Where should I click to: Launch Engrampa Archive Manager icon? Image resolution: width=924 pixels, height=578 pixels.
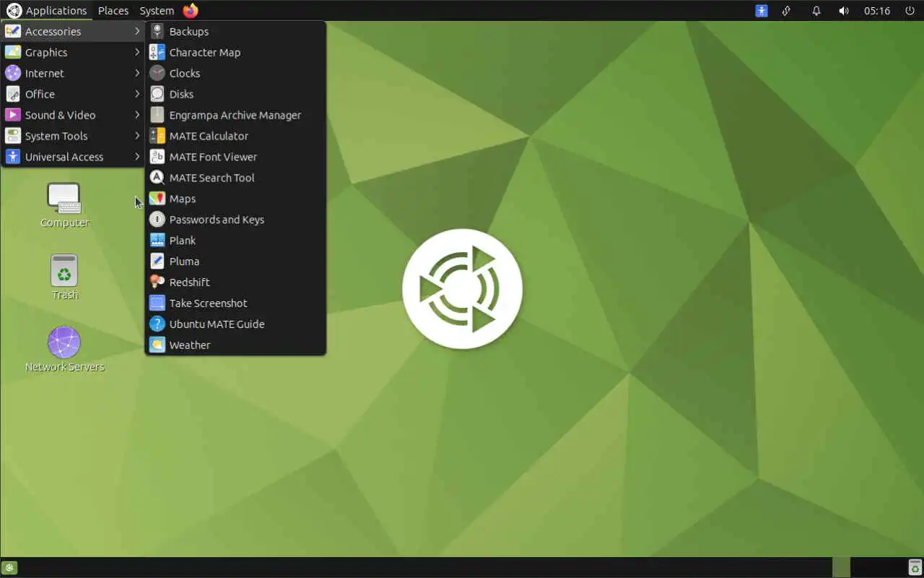click(x=157, y=116)
